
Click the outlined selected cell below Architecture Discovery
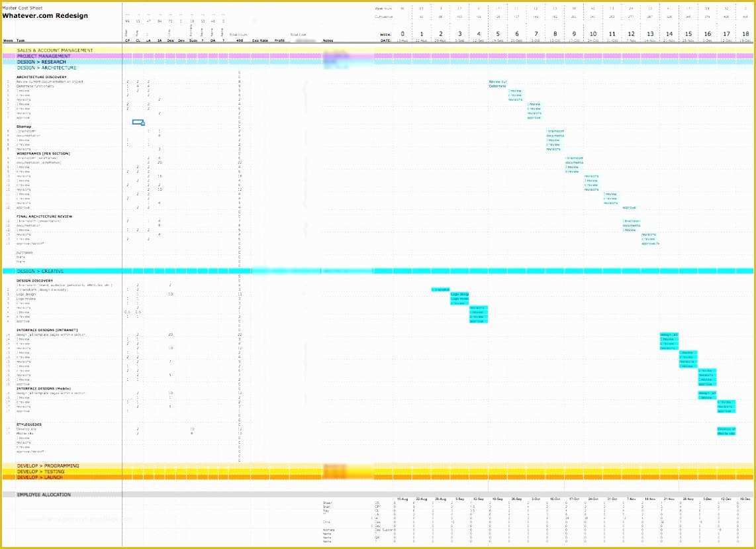138,122
